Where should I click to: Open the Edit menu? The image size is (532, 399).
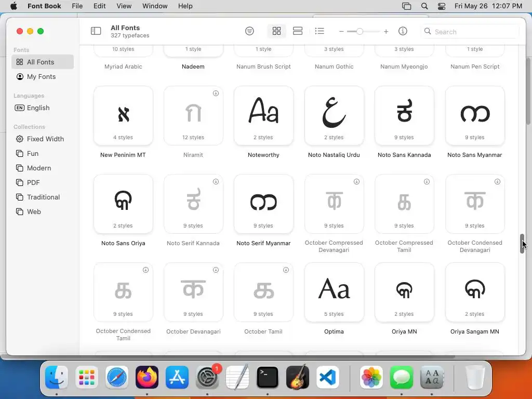[99, 6]
